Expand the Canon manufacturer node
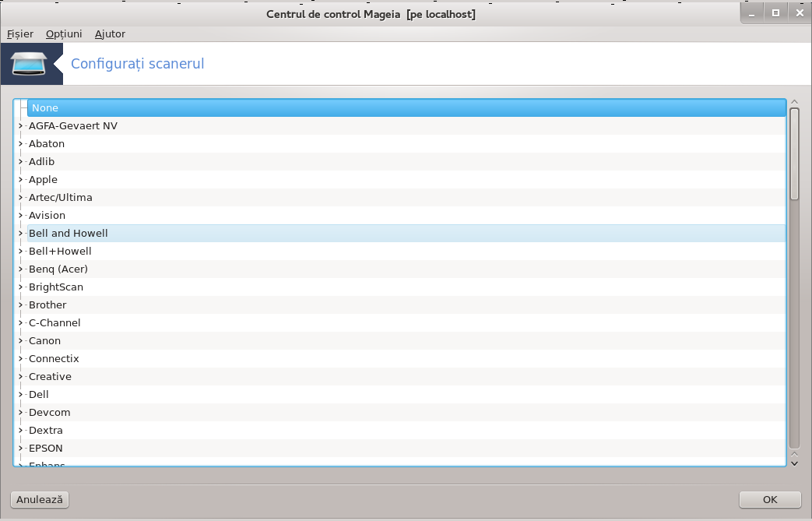The width and height of the screenshot is (812, 521). 20,341
